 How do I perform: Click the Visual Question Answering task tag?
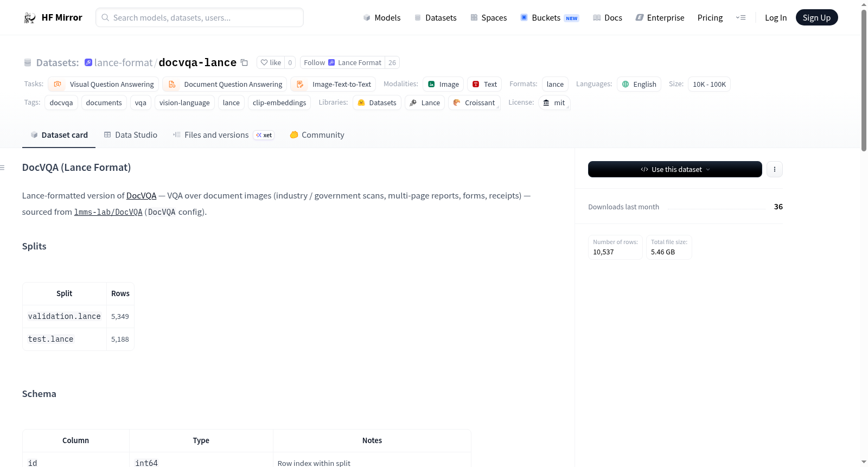[x=104, y=84]
